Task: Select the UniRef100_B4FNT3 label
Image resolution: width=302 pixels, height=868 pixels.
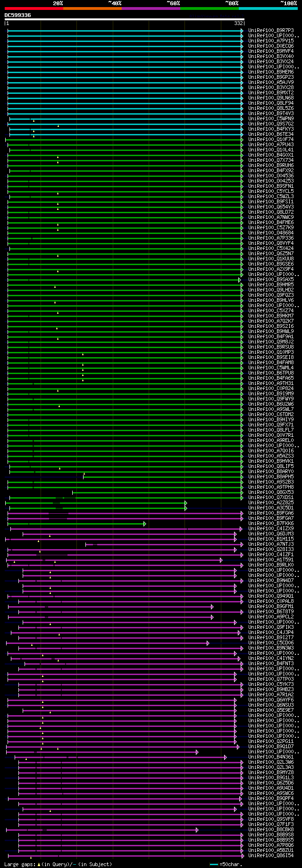Action: pyautogui.click(x=271, y=663)
